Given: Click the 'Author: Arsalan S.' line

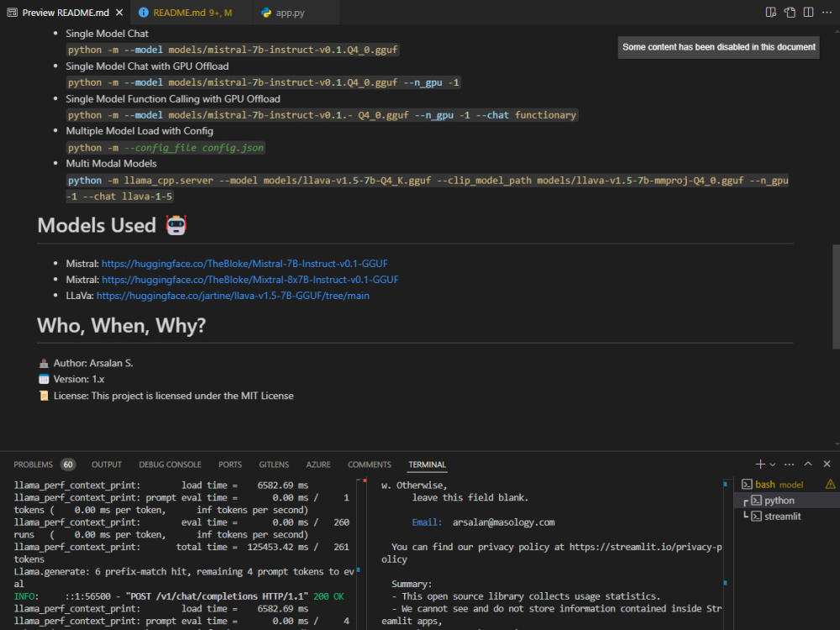Looking at the screenshot, I should (93, 363).
